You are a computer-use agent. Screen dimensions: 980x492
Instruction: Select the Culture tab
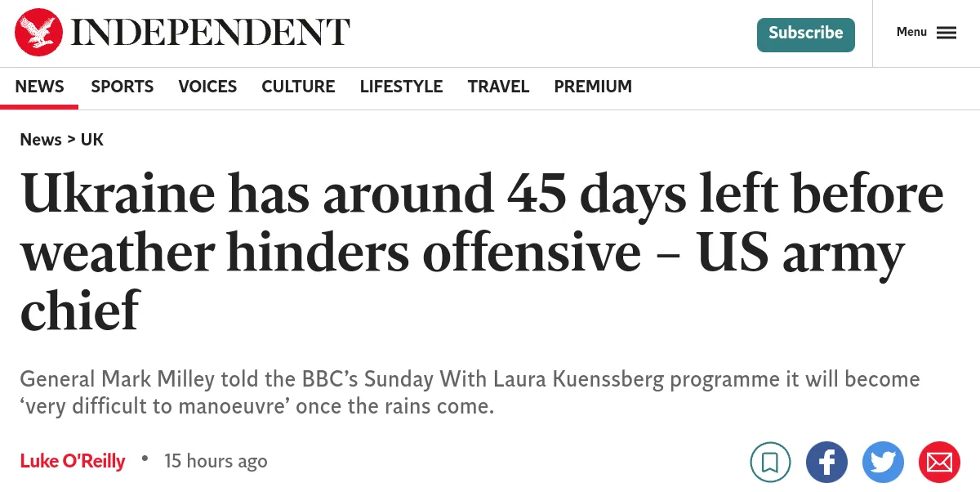(298, 87)
